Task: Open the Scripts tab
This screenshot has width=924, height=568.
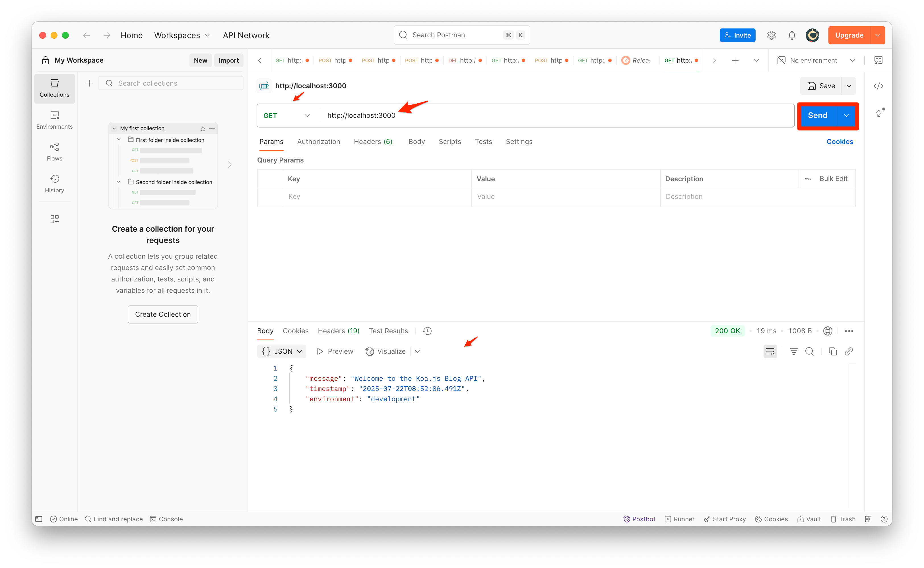Action: (x=450, y=142)
